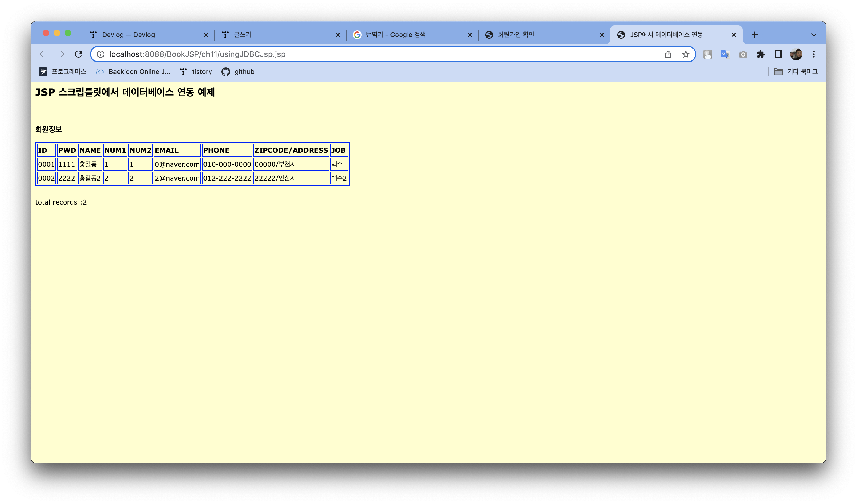Click the forward navigation arrow
The image size is (857, 504).
(x=60, y=54)
